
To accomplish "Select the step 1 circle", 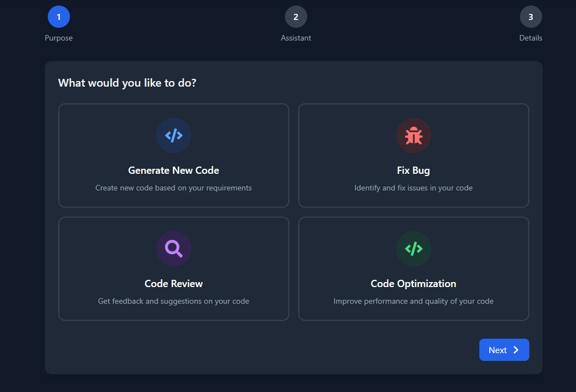I will (x=59, y=17).
